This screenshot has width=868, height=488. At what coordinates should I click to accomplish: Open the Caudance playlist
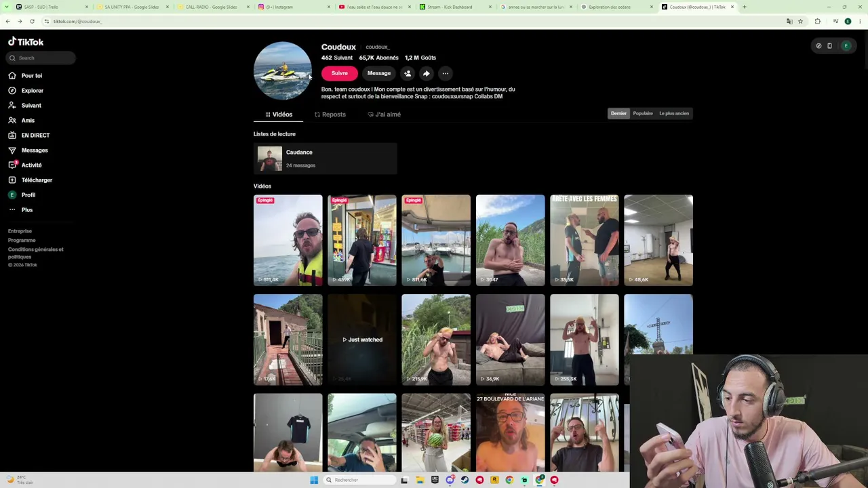325,159
